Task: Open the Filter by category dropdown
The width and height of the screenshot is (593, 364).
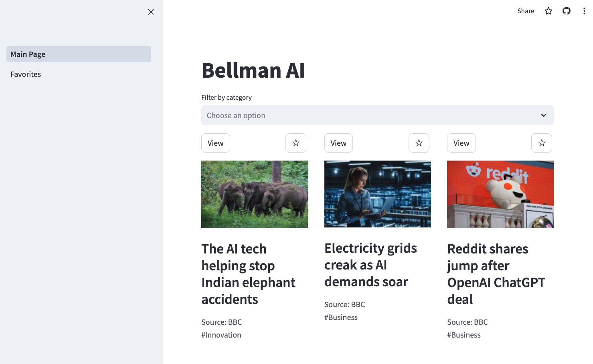Action: [x=378, y=115]
